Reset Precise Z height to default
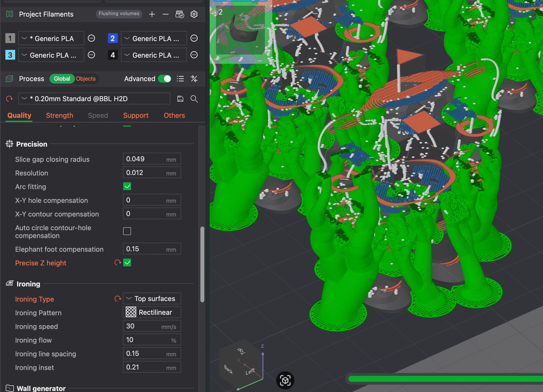Image resolution: width=543 pixels, height=392 pixels. (x=118, y=263)
